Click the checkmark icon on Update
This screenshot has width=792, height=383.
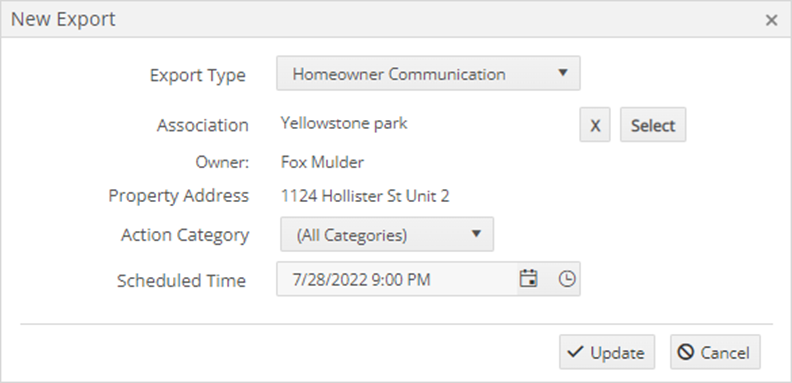click(575, 352)
